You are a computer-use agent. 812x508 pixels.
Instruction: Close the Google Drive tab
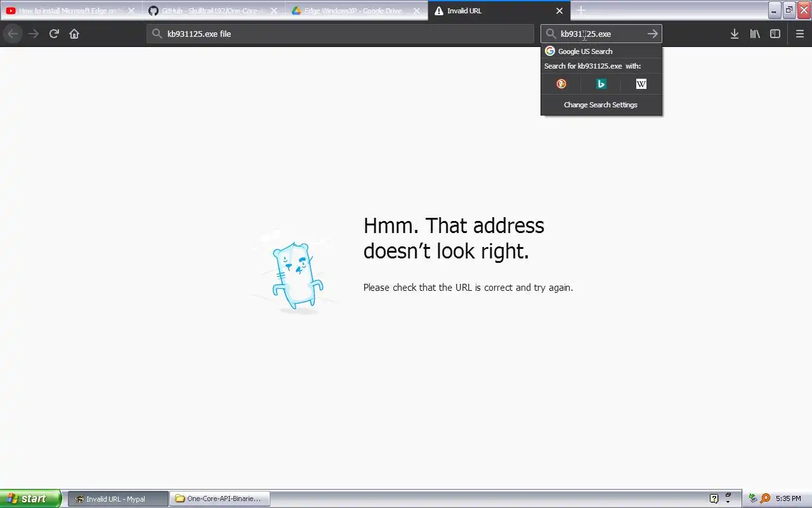pyautogui.click(x=417, y=11)
